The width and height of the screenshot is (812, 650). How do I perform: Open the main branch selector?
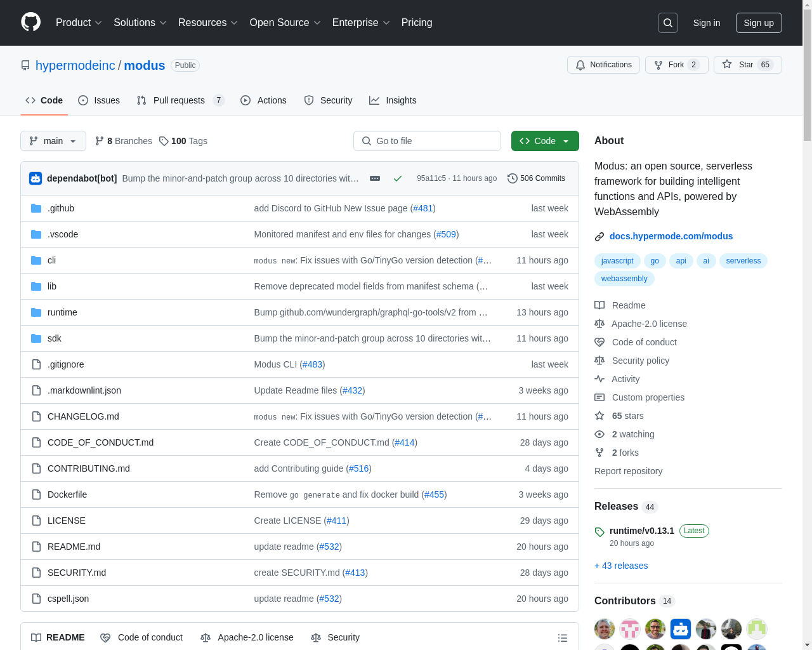point(53,141)
